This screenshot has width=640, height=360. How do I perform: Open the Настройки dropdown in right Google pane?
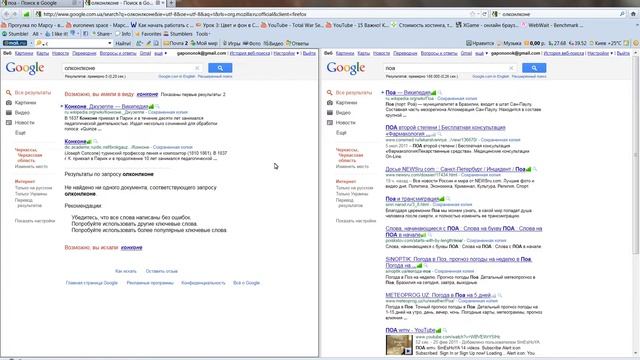(x=600, y=53)
